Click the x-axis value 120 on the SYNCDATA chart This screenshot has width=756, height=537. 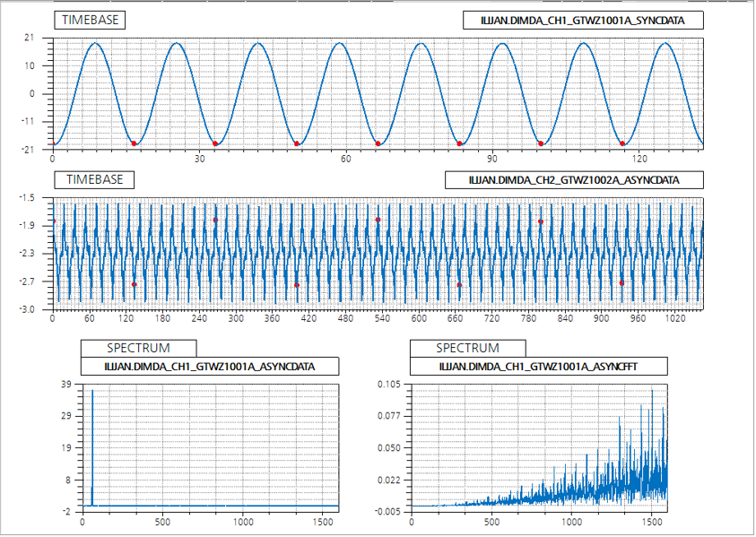coord(639,159)
